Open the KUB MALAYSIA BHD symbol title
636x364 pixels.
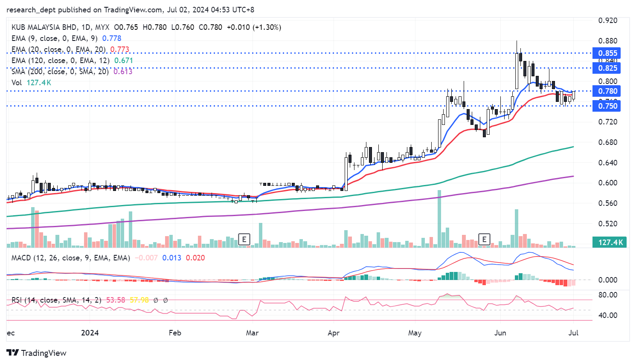pos(44,27)
